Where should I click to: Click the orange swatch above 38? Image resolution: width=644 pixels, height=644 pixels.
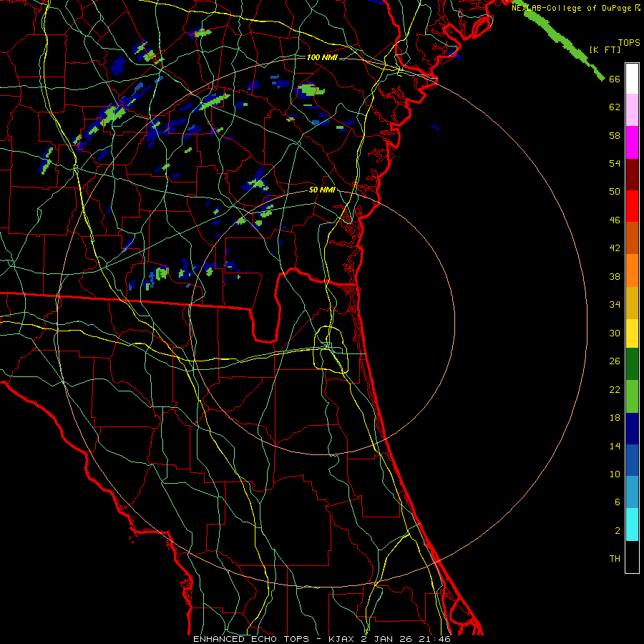632,270
